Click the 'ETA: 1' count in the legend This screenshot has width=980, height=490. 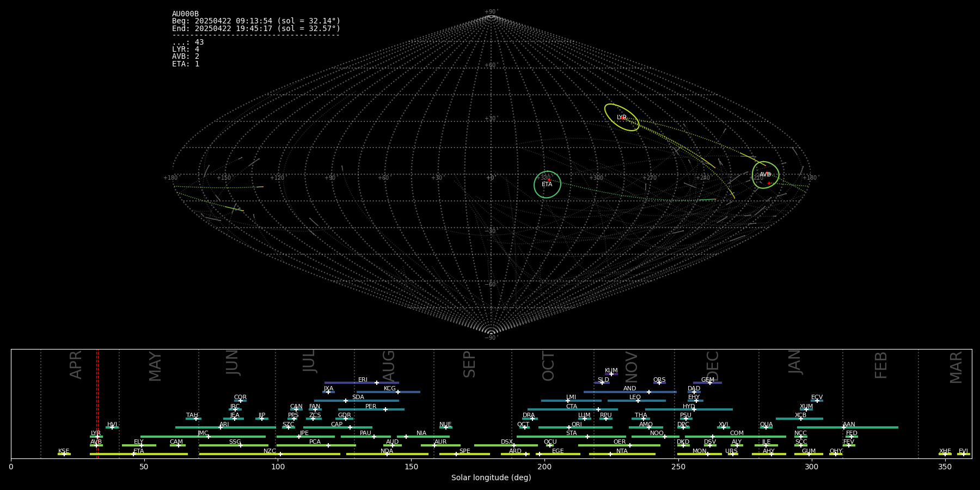tap(186, 64)
